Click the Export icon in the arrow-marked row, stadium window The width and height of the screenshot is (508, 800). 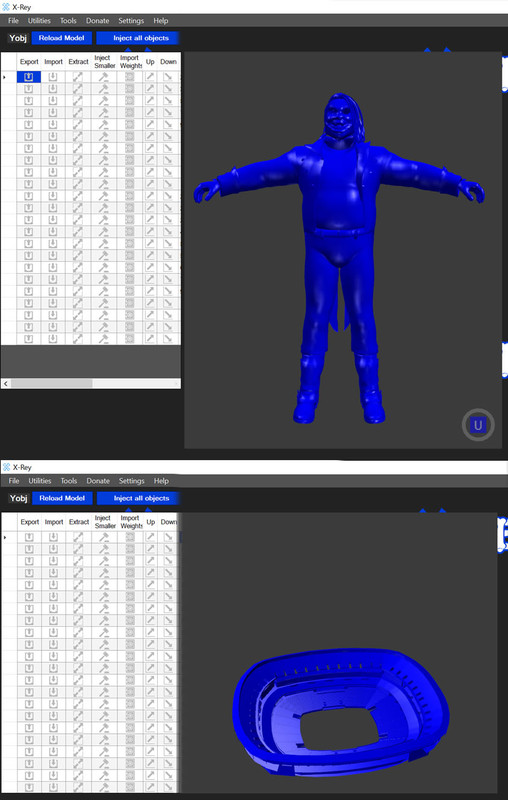point(30,537)
